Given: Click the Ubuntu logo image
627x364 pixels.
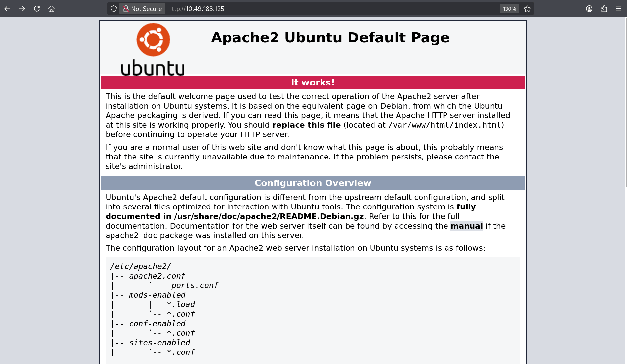Looking at the screenshot, I should (x=153, y=49).
